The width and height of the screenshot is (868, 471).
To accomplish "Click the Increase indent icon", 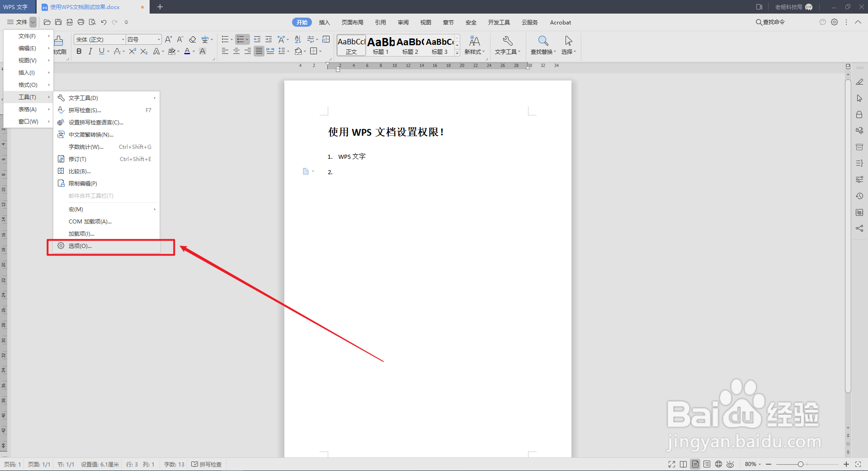I will coord(269,39).
